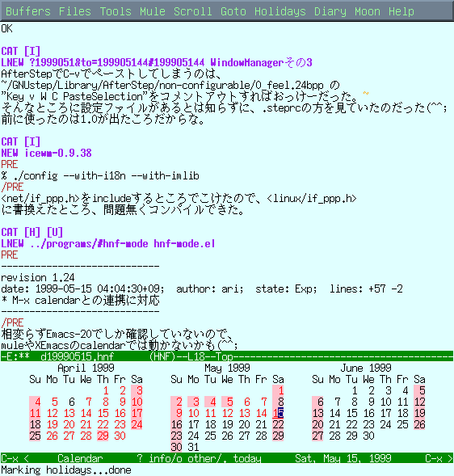Screen dimensions: 454x476
Task: Open the Files menu
Action: (x=74, y=11)
